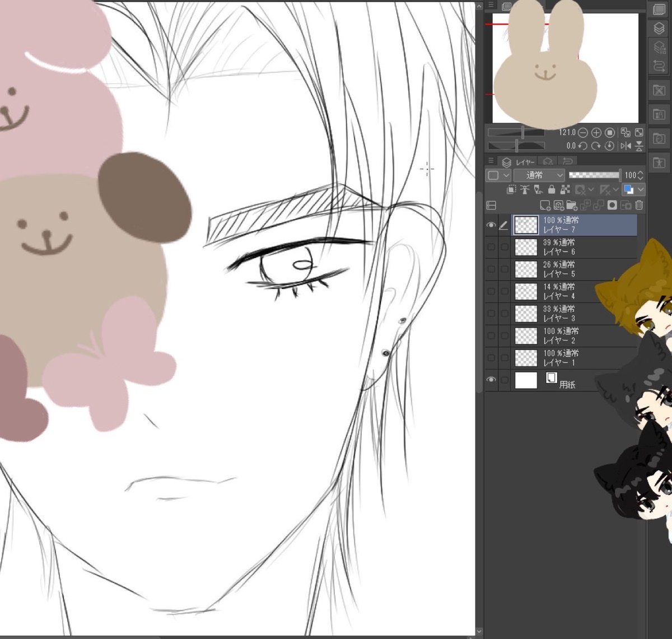Click the Fit to Navigator icon
This screenshot has width=672, height=639.
tap(626, 133)
